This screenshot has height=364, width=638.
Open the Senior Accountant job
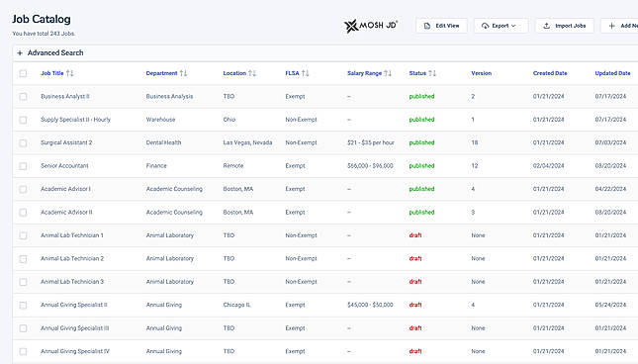64,166
